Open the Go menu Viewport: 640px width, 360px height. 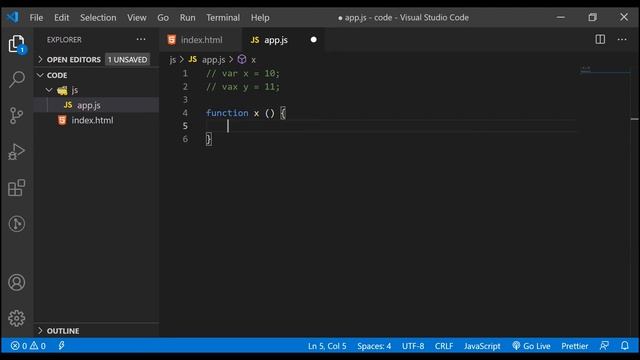(x=163, y=18)
